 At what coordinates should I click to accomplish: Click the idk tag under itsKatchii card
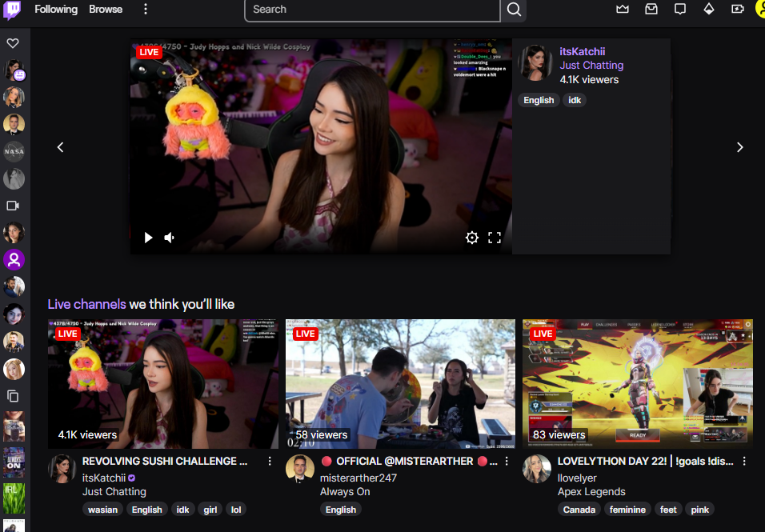[x=182, y=510]
